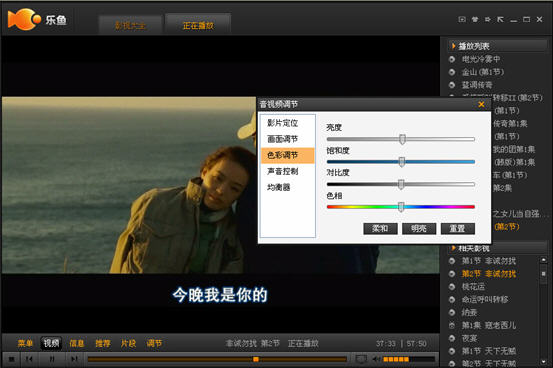Click disc icon beside 第1节 非诚勿扰

click(x=452, y=261)
